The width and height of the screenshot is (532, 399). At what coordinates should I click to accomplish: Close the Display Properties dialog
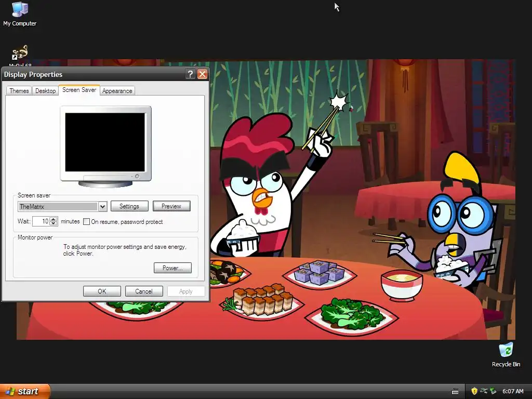202,74
